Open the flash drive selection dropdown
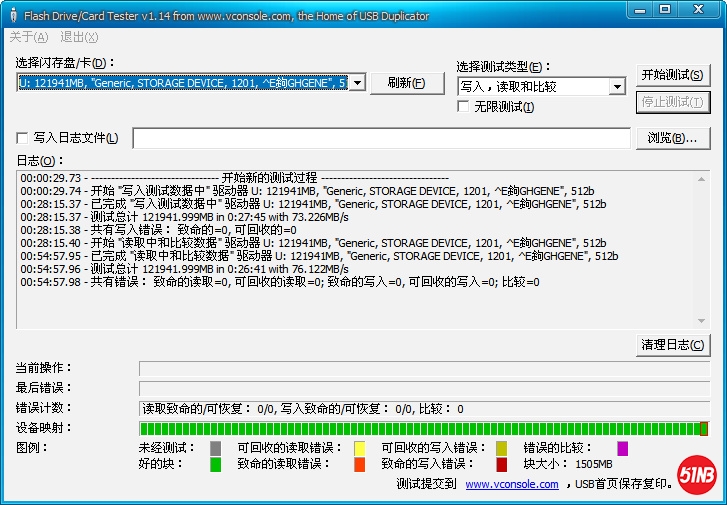Viewport: 727px width, 505px height. (358, 83)
